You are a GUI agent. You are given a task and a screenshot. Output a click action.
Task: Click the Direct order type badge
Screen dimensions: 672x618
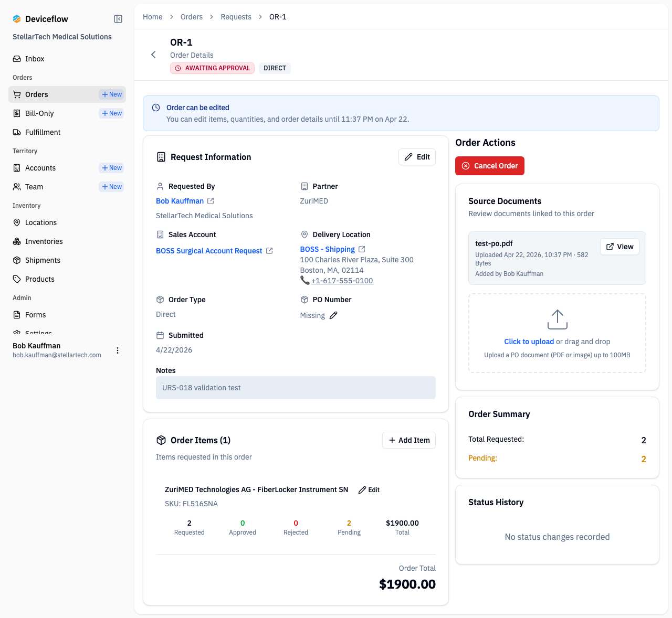(x=275, y=68)
